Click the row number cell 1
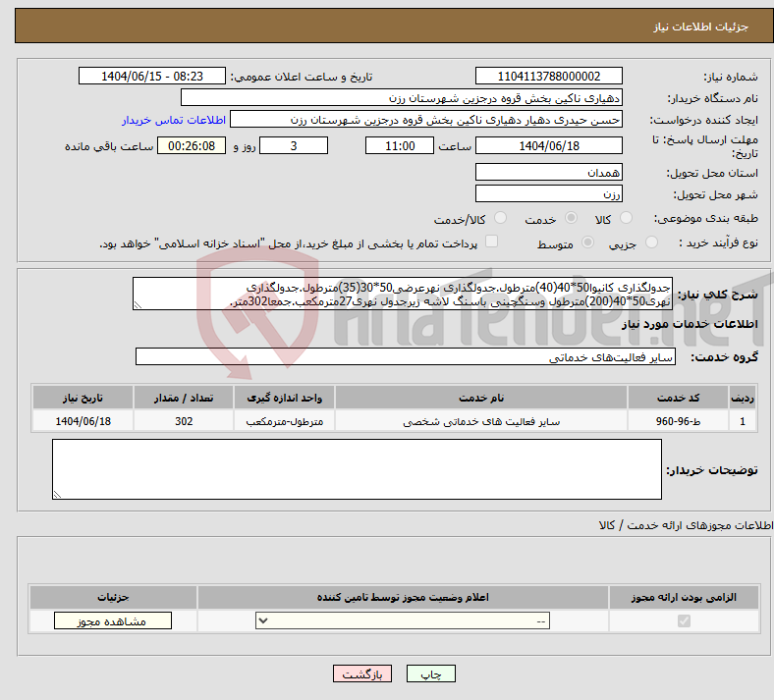 743,421
